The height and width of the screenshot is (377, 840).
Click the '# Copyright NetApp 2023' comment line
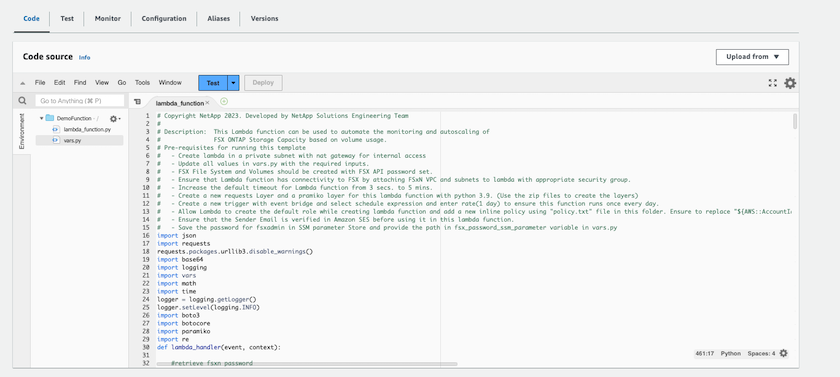pyautogui.click(x=282, y=116)
